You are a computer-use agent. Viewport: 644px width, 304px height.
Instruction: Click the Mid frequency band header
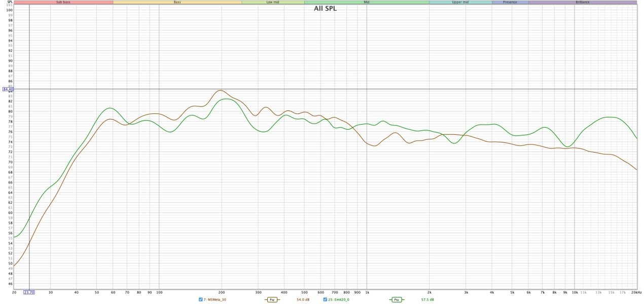tap(367, 2)
